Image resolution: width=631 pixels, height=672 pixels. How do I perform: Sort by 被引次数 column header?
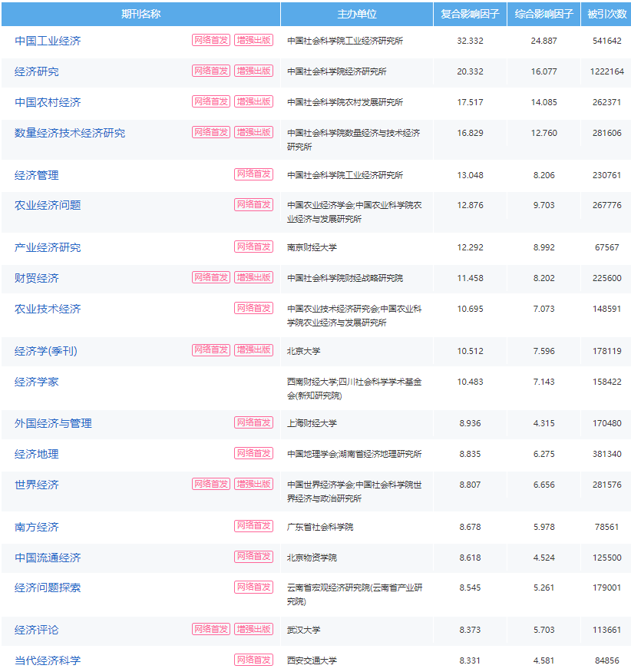[606, 14]
